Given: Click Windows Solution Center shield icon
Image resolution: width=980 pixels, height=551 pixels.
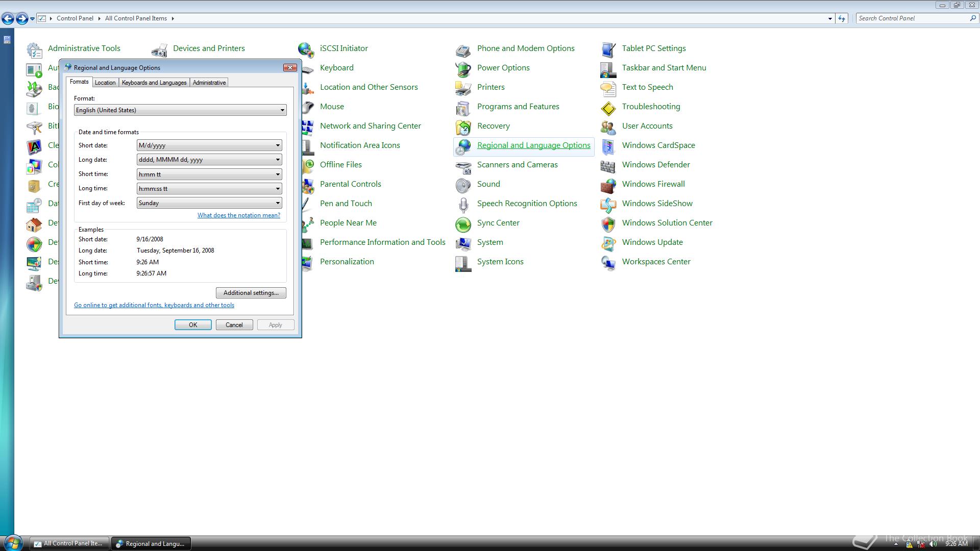Looking at the screenshot, I should click(x=608, y=224).
